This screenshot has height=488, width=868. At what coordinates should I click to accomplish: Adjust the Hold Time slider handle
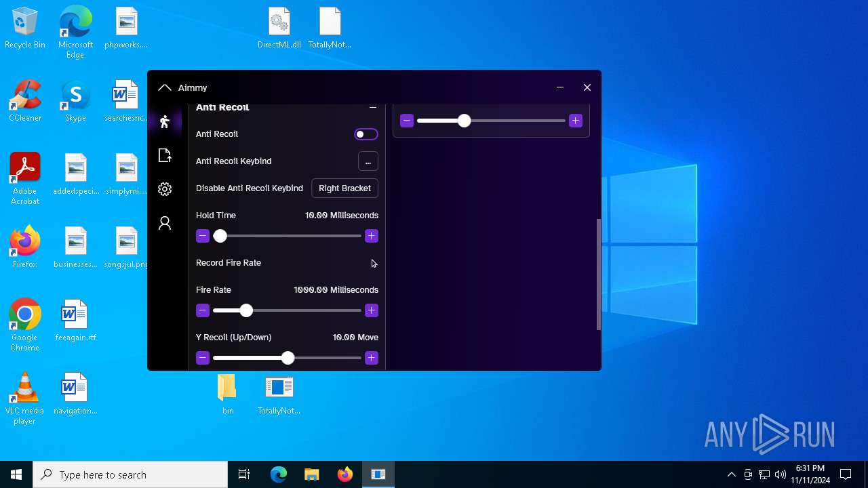220,236
